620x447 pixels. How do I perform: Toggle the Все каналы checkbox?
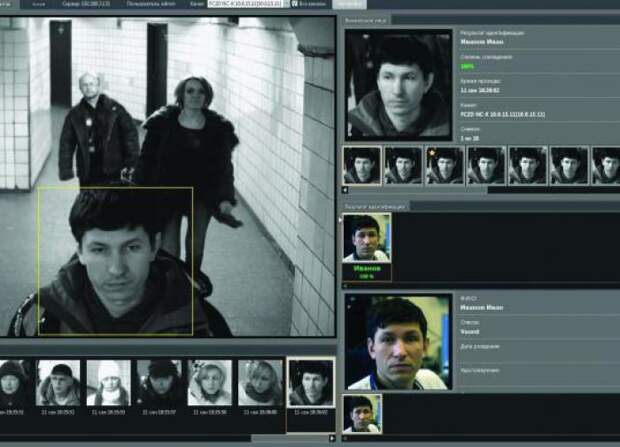(295, 5)
